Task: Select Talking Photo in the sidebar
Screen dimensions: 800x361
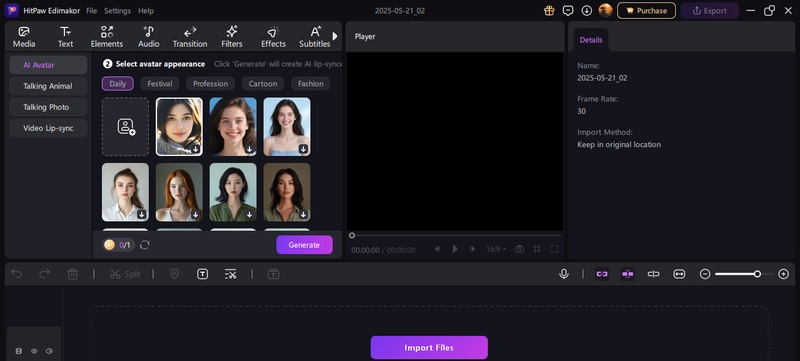Action: pyautogui.click(x=48, y=107)
